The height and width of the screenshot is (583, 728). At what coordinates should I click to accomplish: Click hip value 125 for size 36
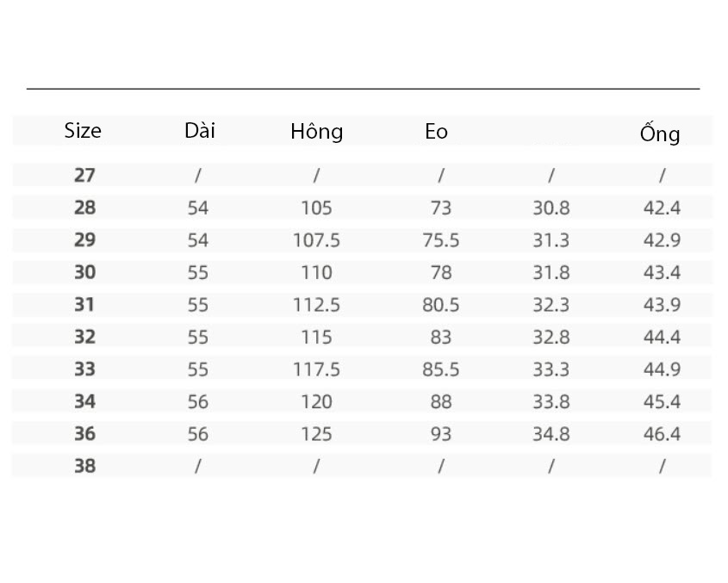[x=317, y=434]
